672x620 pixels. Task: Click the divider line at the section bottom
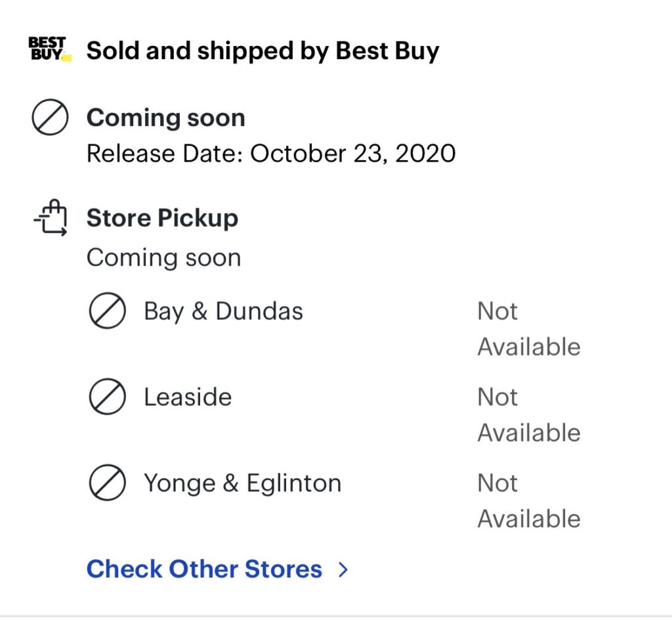[336, 617]
